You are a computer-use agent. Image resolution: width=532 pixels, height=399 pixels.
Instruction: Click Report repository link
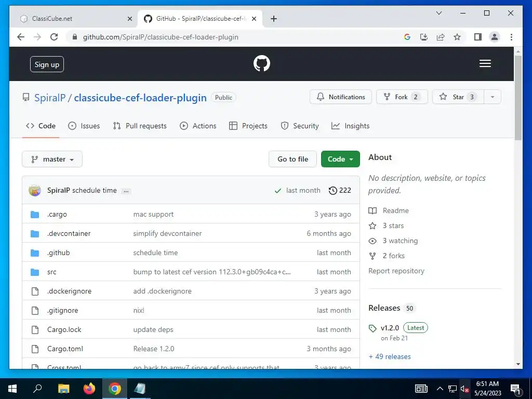[x=396, y=271]
